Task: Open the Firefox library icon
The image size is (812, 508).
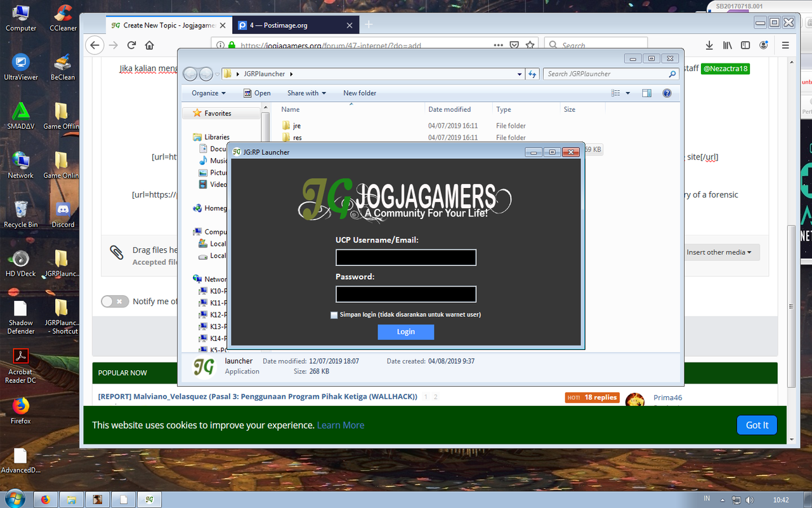Action: (728, 45)
